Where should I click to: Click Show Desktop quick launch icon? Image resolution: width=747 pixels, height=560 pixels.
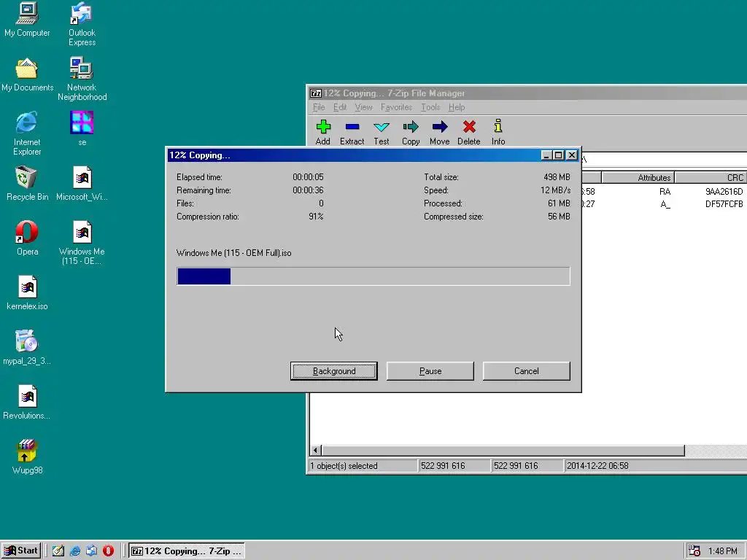(58, 551)
